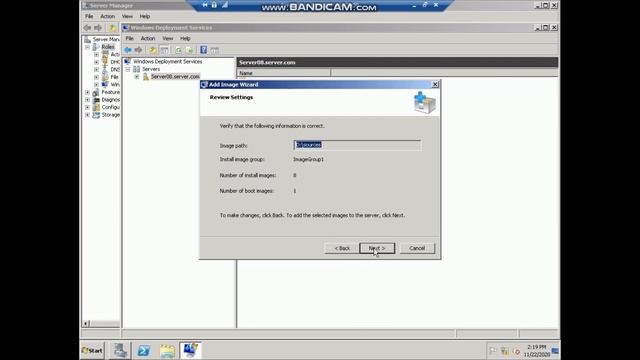Viewport: 640px width, 360px height.
Task: Select the Diagnostics tree item
Action: [111, 100]
